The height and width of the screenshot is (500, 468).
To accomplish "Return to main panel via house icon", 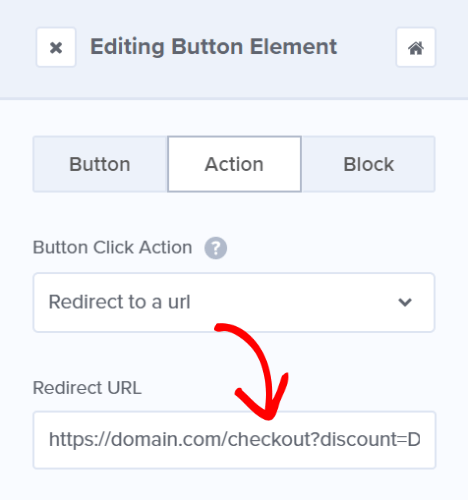I will pyautogui.click(x=416, y=47).
